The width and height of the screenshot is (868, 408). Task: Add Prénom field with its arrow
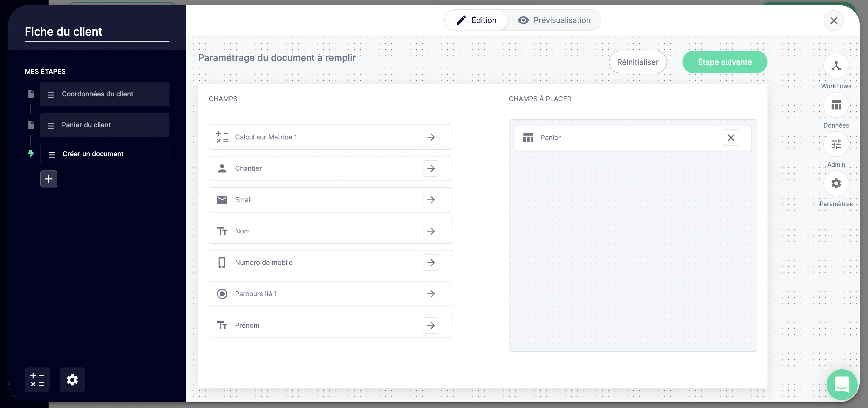[431, 325]
